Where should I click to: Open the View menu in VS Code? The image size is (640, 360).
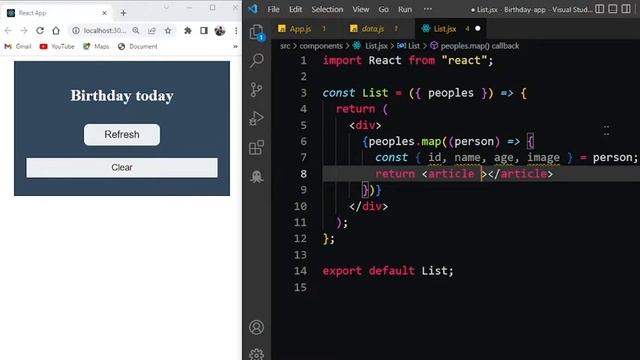361,9
